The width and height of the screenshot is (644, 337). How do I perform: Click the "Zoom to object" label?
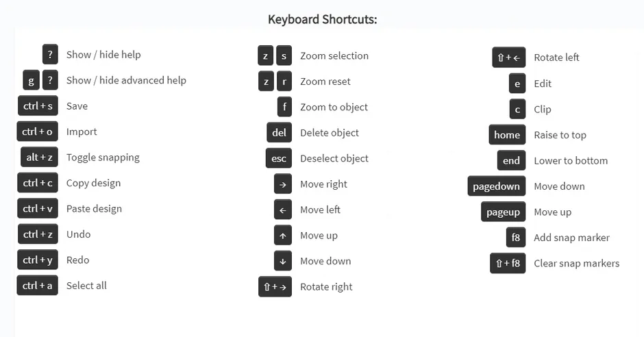pos(334,107)
